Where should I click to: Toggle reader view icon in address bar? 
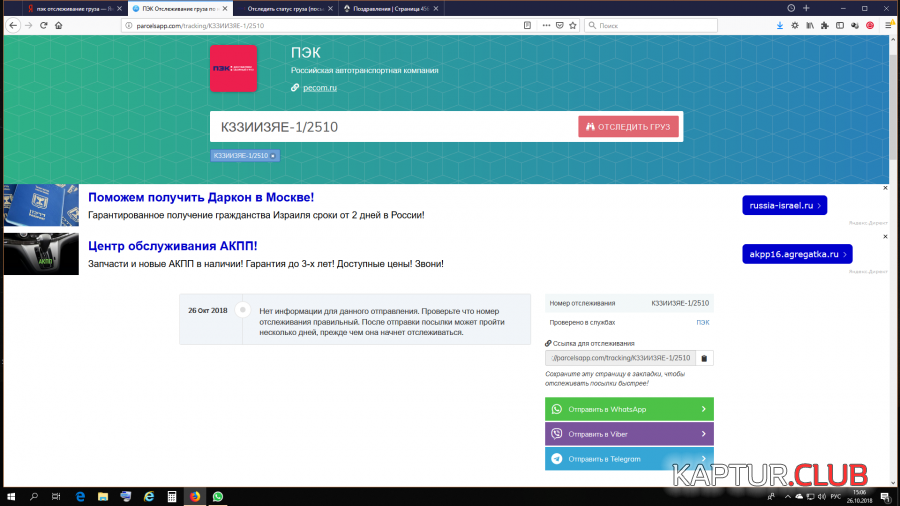pos(527,25)
